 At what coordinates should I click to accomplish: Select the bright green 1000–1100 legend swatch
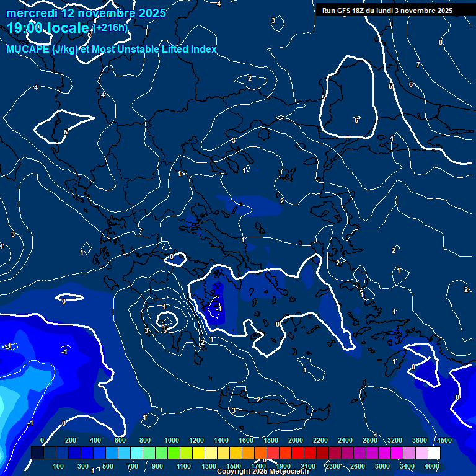174,452
